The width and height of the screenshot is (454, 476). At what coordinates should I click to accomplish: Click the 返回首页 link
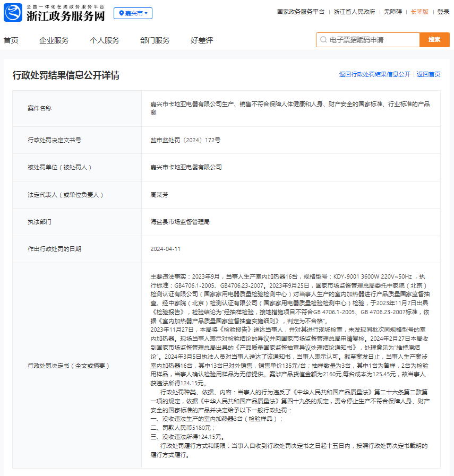(429, 74)
